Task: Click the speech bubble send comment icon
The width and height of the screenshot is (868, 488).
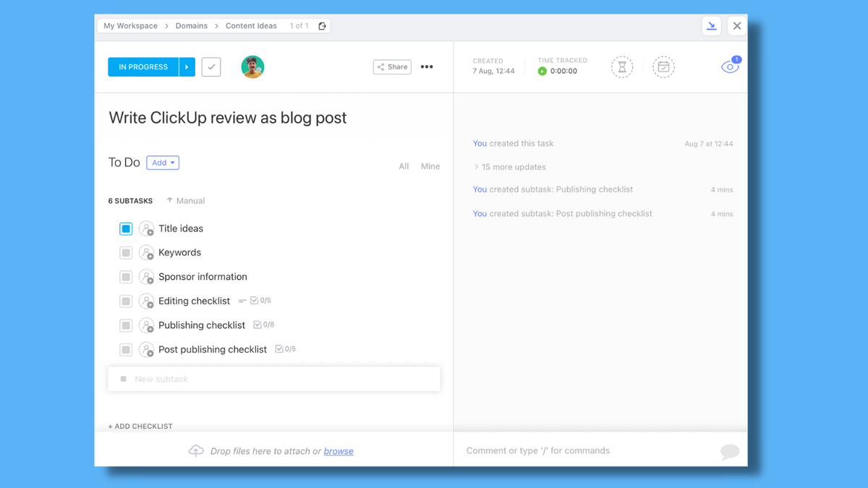Action: pyautogui.click(x=730, y=452)
